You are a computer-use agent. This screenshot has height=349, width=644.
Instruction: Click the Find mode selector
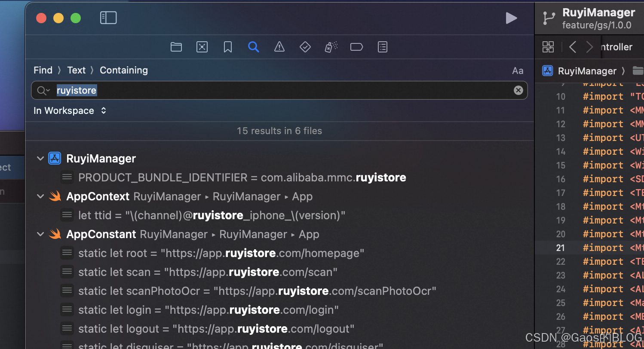tap(43, 70)
